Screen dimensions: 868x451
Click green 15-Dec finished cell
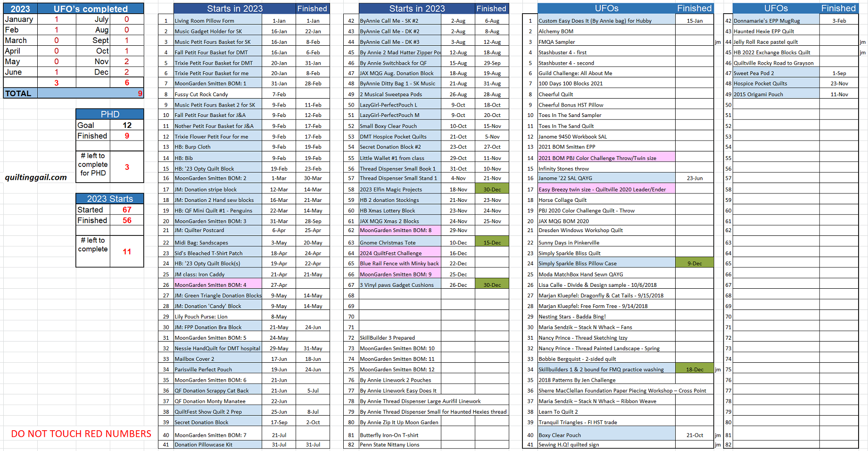click(492, 242)
